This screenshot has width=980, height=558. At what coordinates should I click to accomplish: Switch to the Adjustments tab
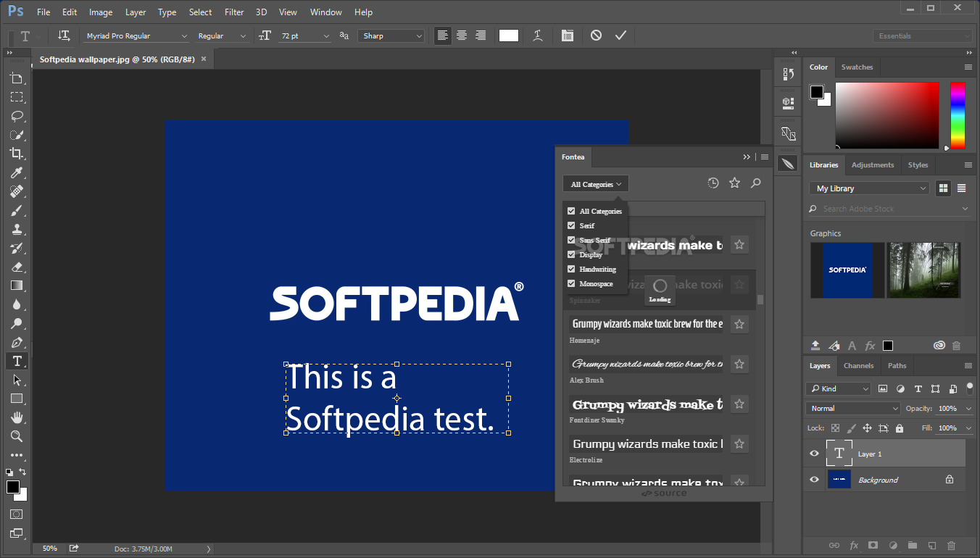pos(873,165)
